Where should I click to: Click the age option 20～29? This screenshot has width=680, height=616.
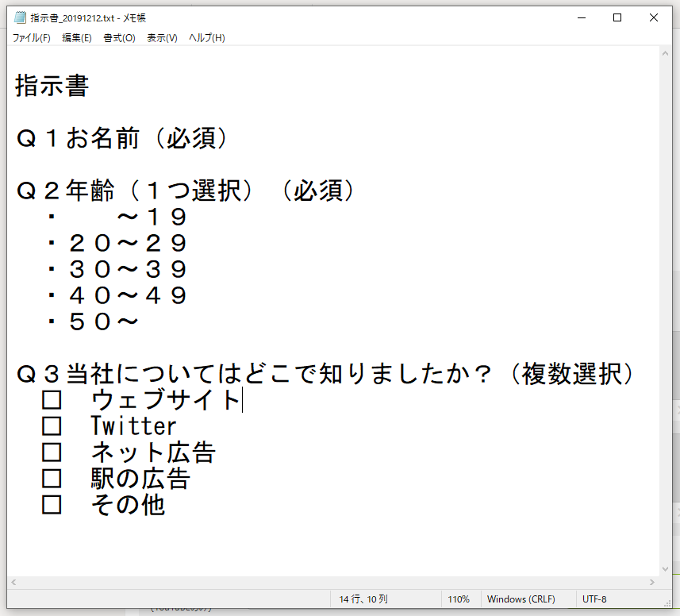pos(128,243)
